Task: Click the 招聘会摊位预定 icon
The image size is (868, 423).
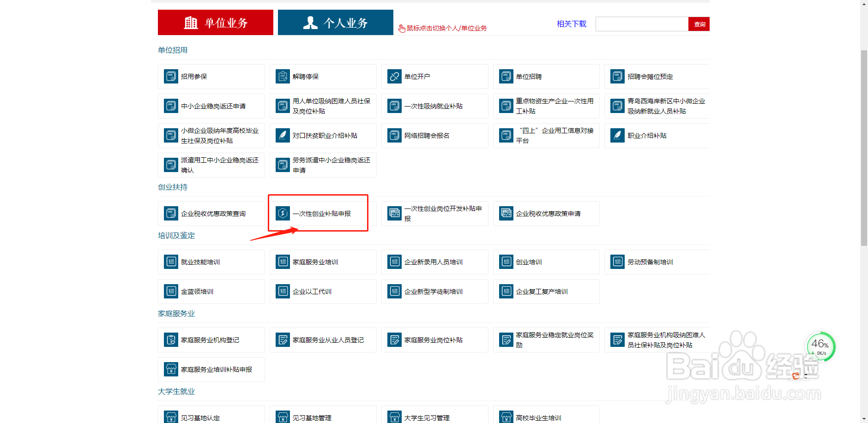Action: coord(617,77)
